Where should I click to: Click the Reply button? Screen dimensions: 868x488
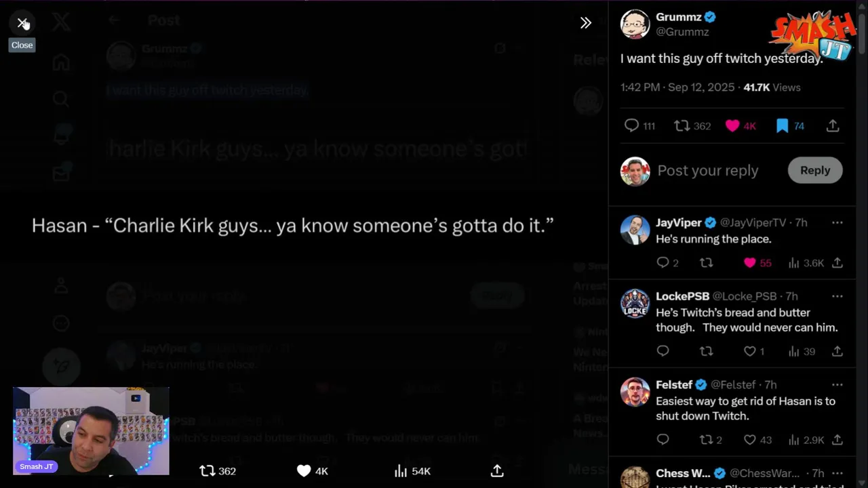click(x=815, y=171)
